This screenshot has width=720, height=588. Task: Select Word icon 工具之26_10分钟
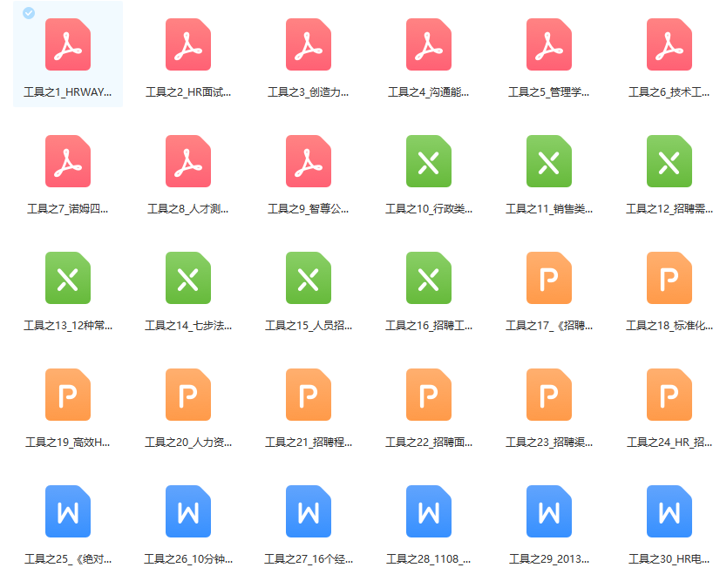[x=188, y=510]
